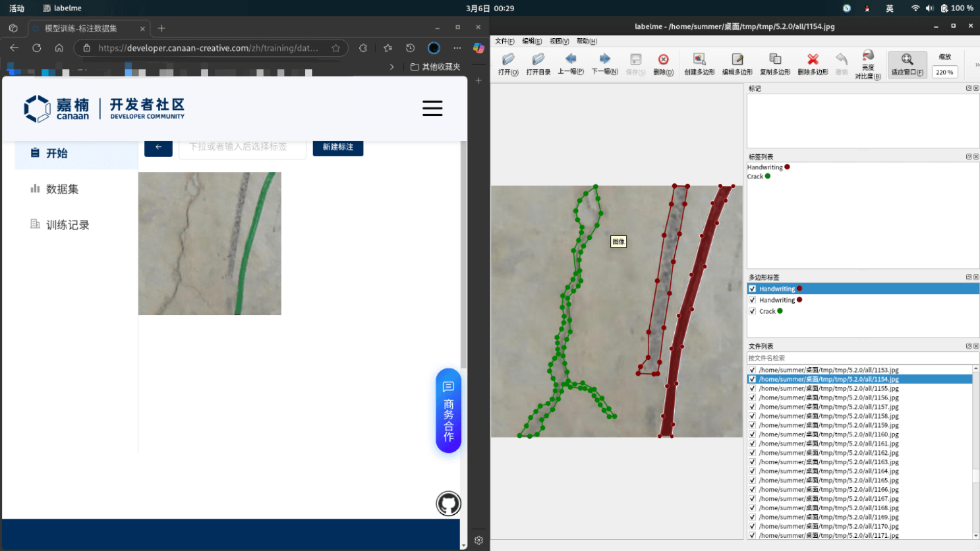Open the 视图(V) menu
The height and width of the screenshot is (551, 980).
(559, 41)
